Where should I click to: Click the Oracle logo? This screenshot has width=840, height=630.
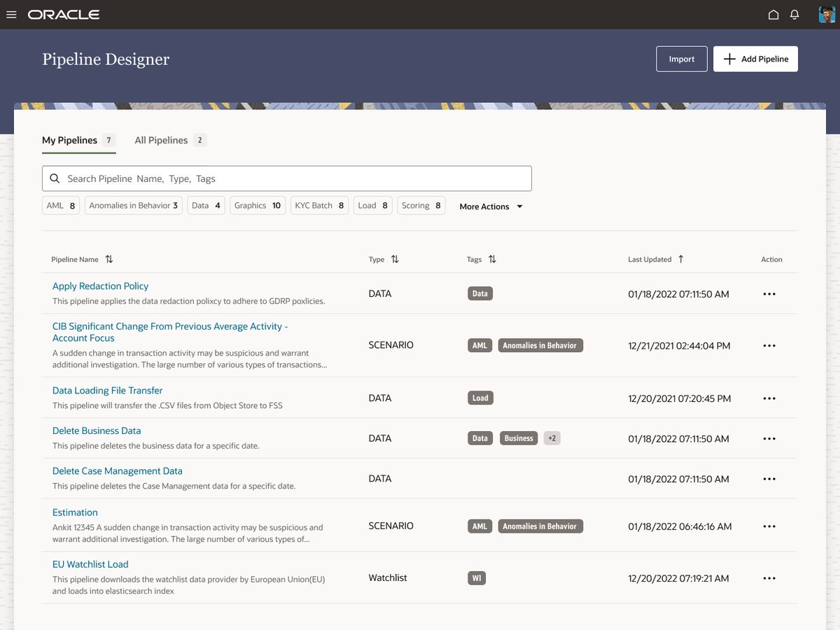pos(64,15)
